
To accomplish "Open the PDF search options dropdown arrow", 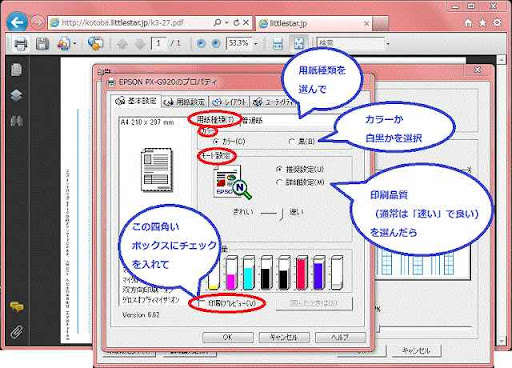I will click(388, 44).
